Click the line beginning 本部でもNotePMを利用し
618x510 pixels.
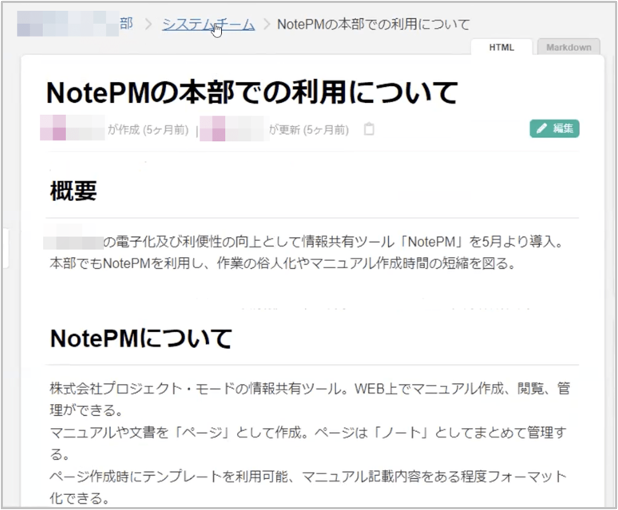coord(283,263)
